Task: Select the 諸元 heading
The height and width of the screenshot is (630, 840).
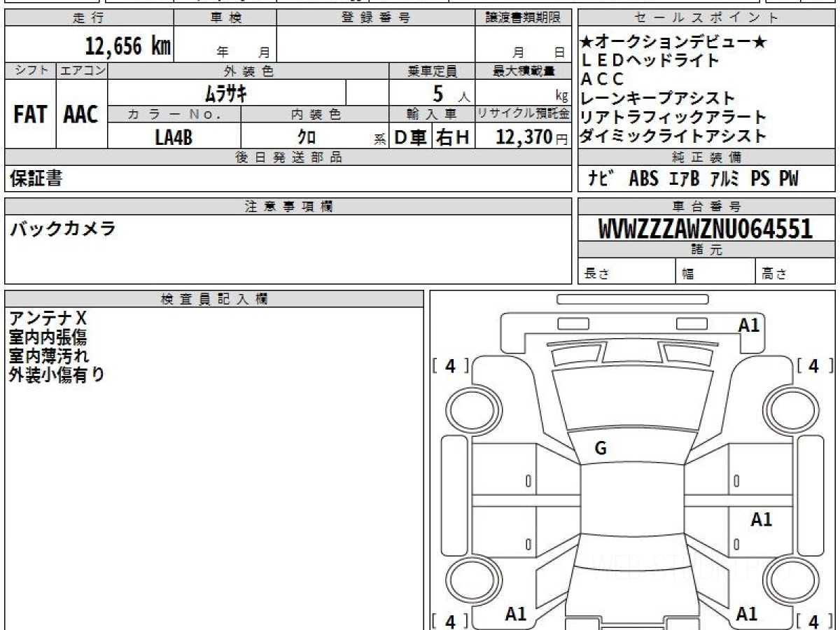Action: pos(706,250)
